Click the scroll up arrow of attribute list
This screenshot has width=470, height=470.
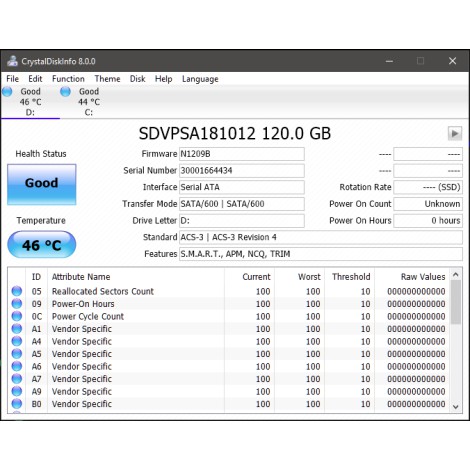click(x=456, y=275)
